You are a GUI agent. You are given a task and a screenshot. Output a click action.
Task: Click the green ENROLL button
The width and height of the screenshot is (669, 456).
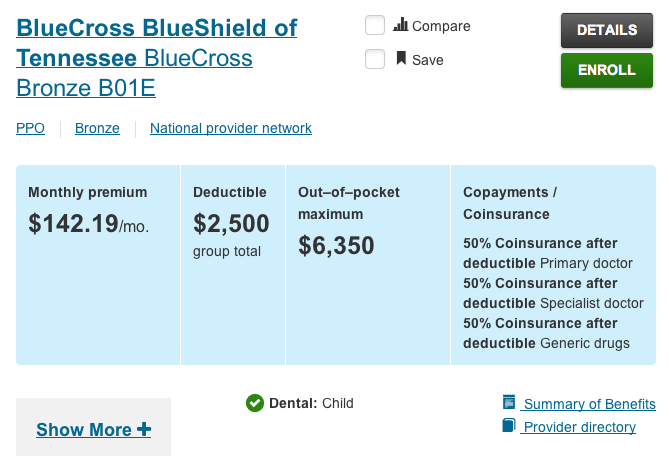point(607,70)
